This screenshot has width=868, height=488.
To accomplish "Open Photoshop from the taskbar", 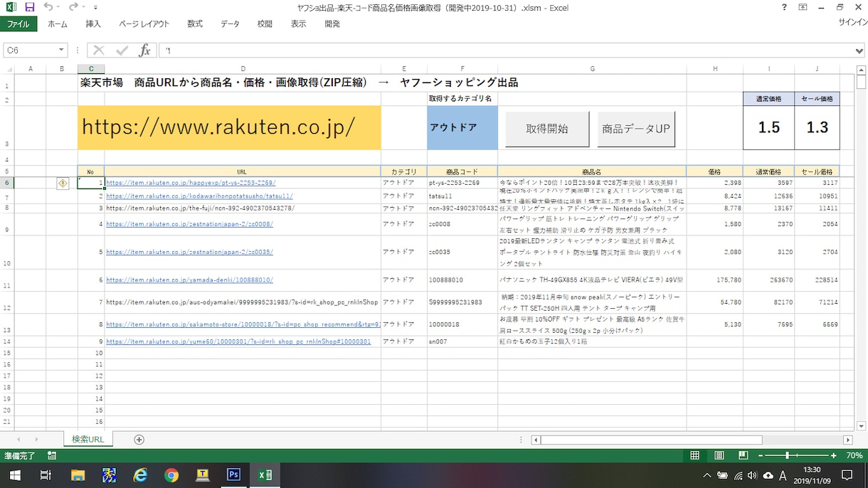I will tap(233, 475).
